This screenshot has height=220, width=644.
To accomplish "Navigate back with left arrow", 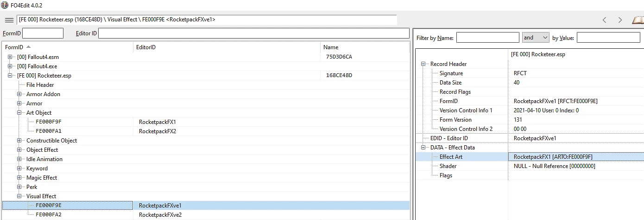I will pos(604,20).
